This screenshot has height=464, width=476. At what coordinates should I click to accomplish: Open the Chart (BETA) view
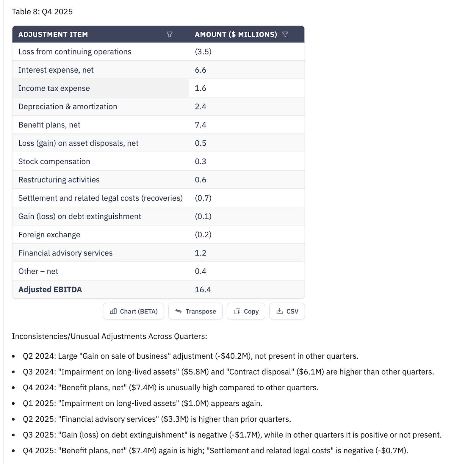coord(134,311)
